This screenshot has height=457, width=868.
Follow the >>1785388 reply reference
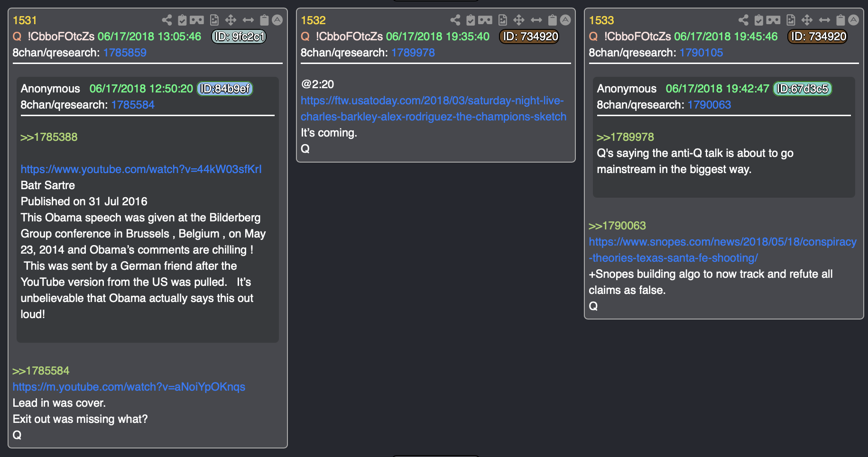[x=49, y=137]
